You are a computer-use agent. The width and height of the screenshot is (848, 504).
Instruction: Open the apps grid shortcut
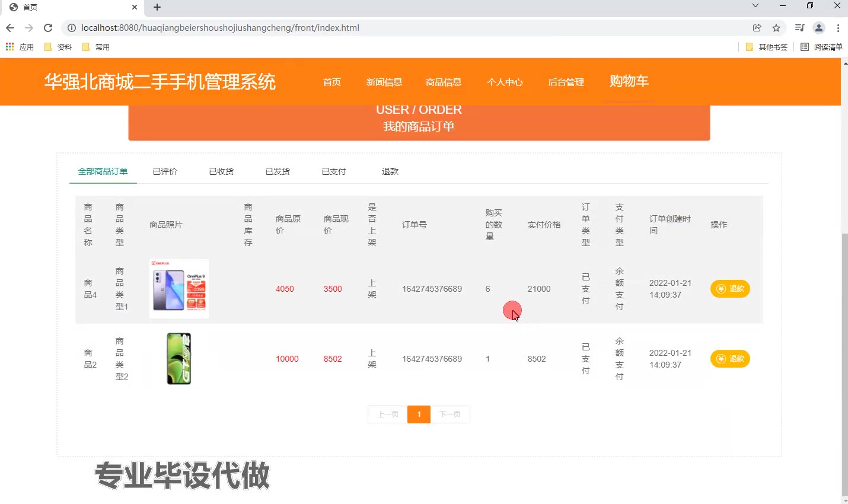pyautogui.click(x=10, y=47)
